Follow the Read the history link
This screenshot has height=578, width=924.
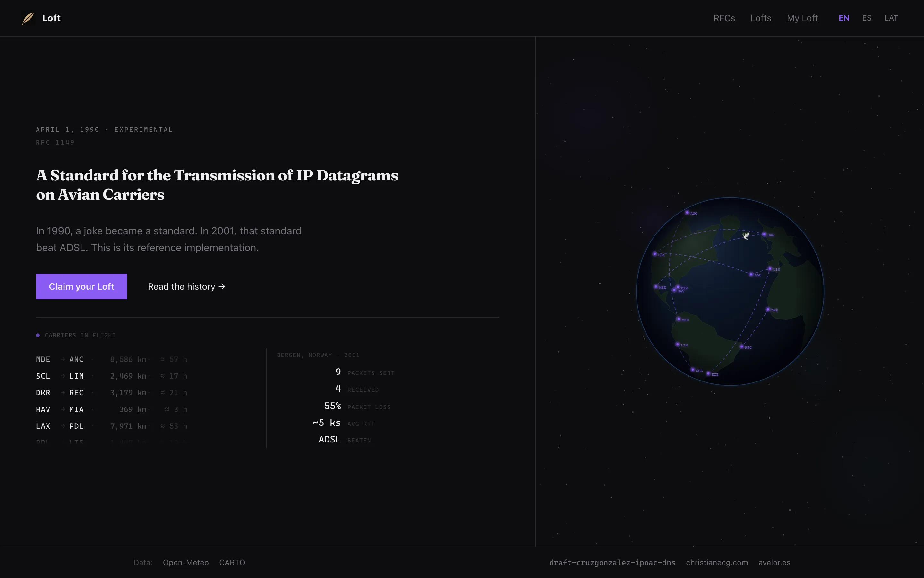[x=186, y=287]
